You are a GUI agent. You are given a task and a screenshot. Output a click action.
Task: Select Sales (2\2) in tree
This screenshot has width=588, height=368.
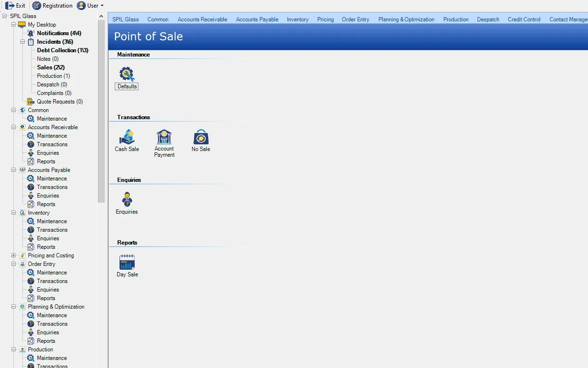(51, 67)
